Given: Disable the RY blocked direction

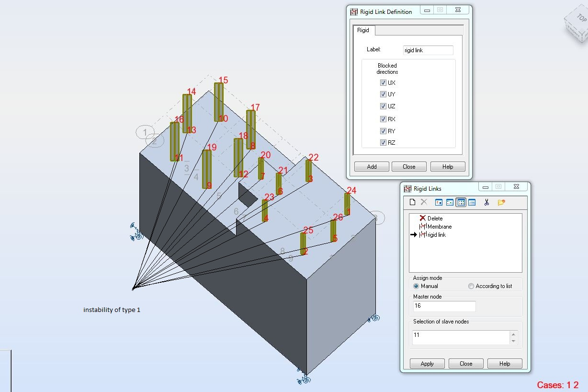Looking at the screenshot, I should pos(383,131).
